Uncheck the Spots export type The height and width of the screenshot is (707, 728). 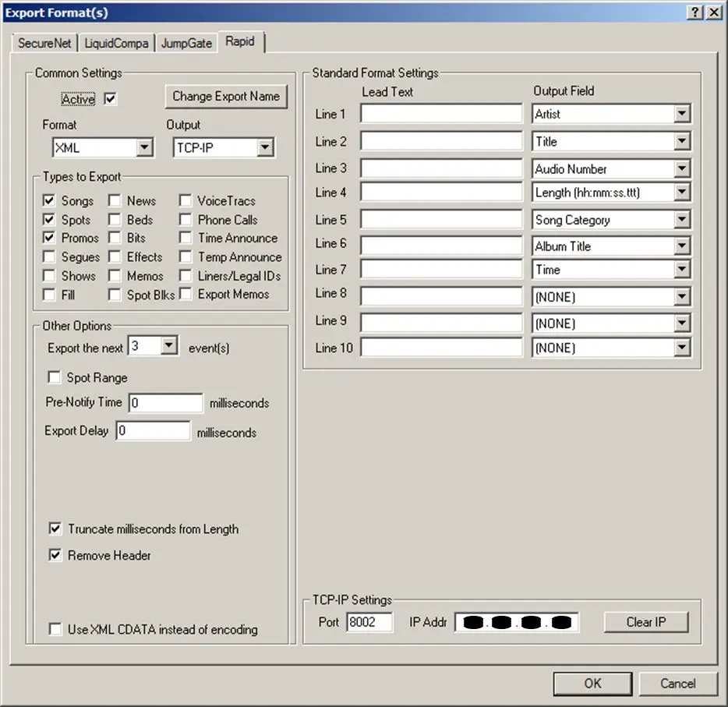pyautogui.click(x=49, y=219)
